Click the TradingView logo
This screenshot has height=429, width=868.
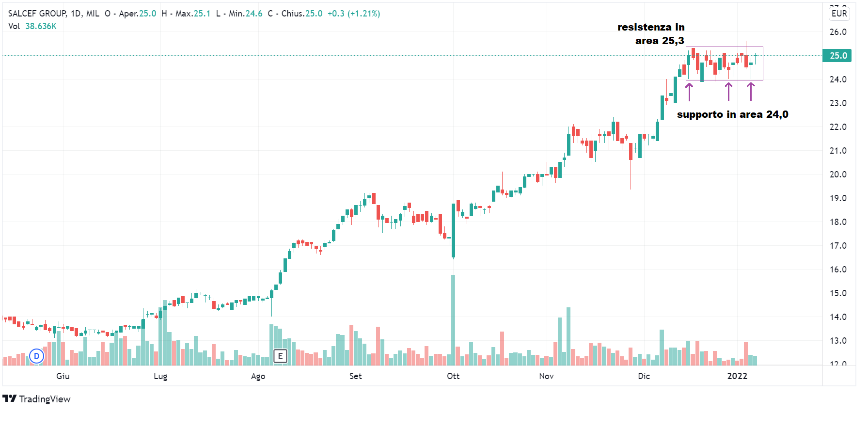[x=37, y=399]
